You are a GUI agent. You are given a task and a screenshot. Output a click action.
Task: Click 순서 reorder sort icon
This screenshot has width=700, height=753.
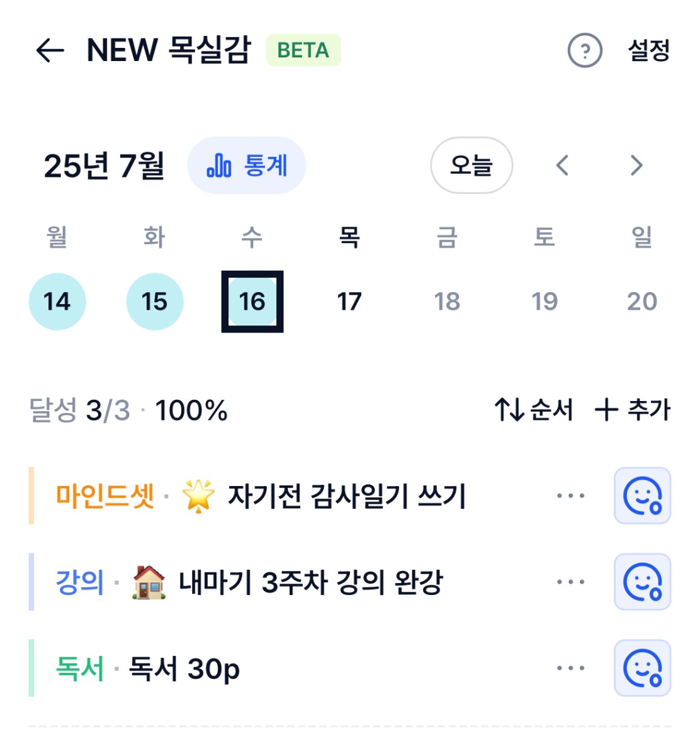tap(534, 410)
